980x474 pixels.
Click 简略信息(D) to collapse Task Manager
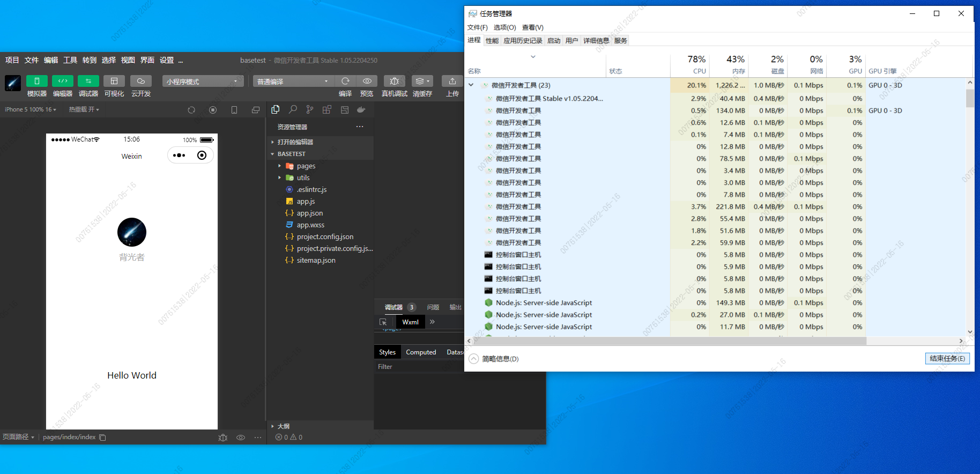(x=494, y=359)
